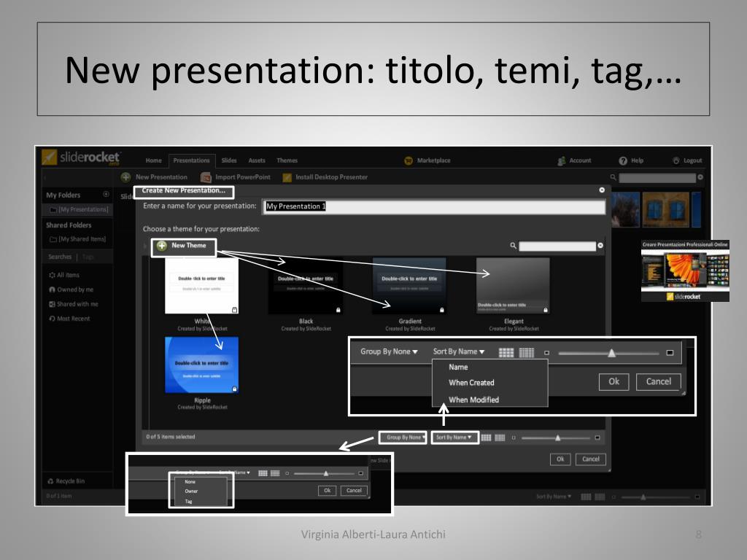Click the Import PowerPoint icon
This screenshot has height=560, width=747.
pyautogui.click(x=206, y=178)
